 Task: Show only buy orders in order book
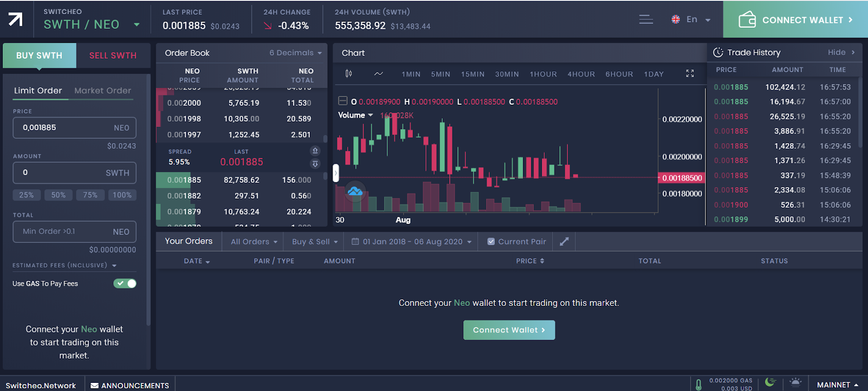(x=315, y=163)
